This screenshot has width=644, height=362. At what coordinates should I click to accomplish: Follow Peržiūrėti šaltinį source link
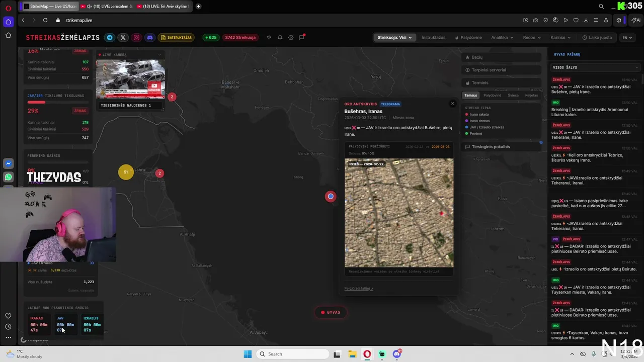[x=359, y=289]
